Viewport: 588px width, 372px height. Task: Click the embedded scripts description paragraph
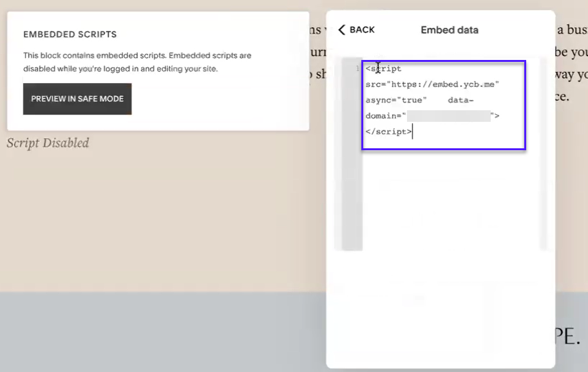(x=137, y=62)
